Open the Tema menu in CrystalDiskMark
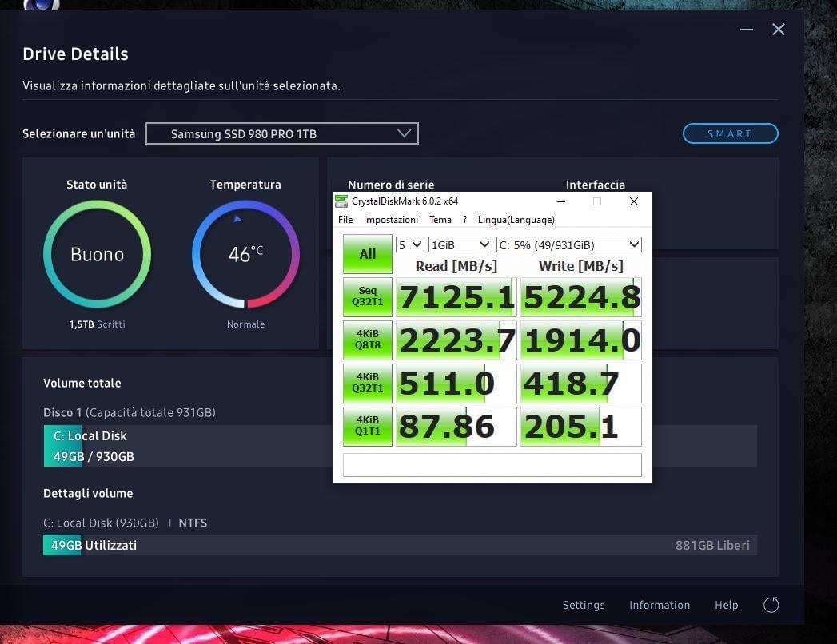837x644 pixels. [440, 219]
